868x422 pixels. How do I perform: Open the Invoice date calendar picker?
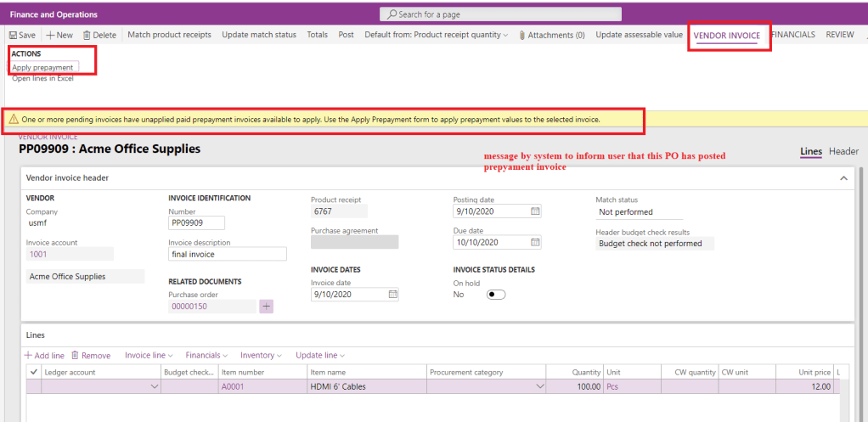[392, 295]
